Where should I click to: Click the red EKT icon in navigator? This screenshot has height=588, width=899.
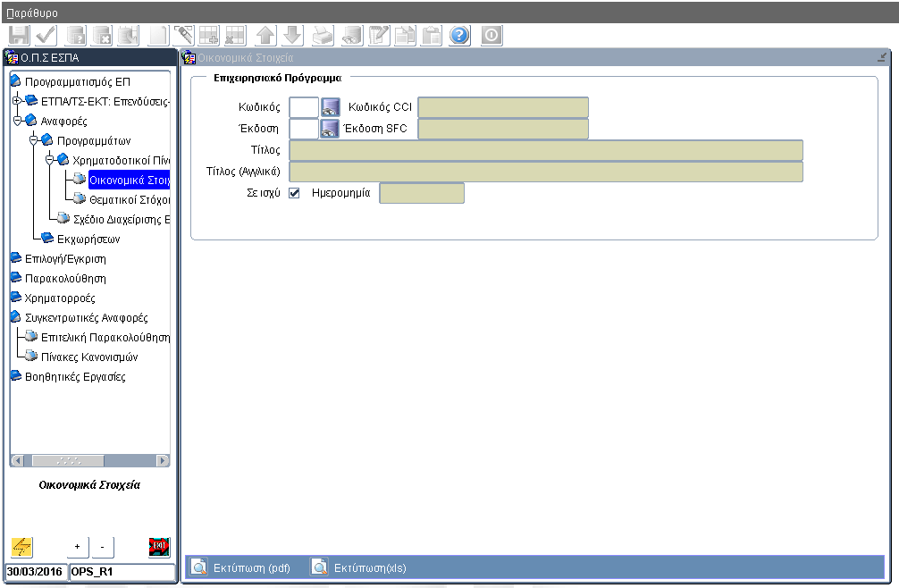(159, 547)
